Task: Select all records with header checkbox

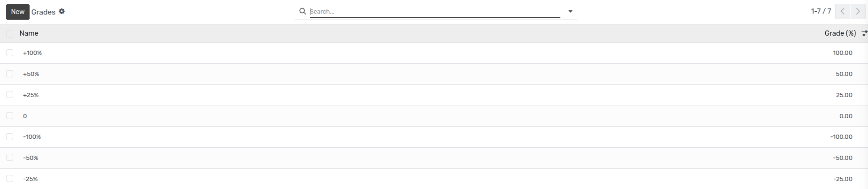Action: pos(9,34)
